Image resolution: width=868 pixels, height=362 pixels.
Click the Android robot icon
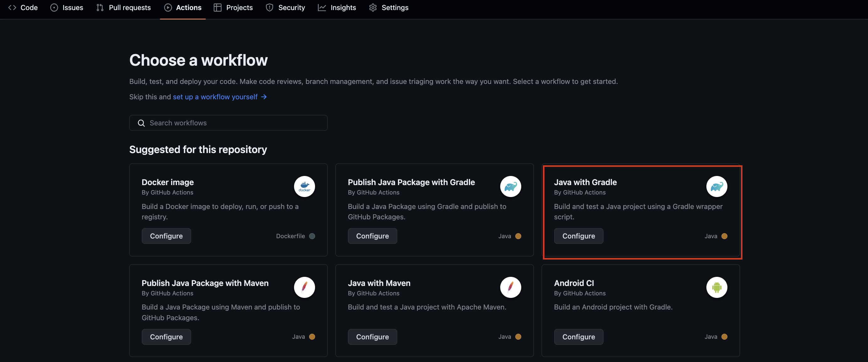click(717, 287)
